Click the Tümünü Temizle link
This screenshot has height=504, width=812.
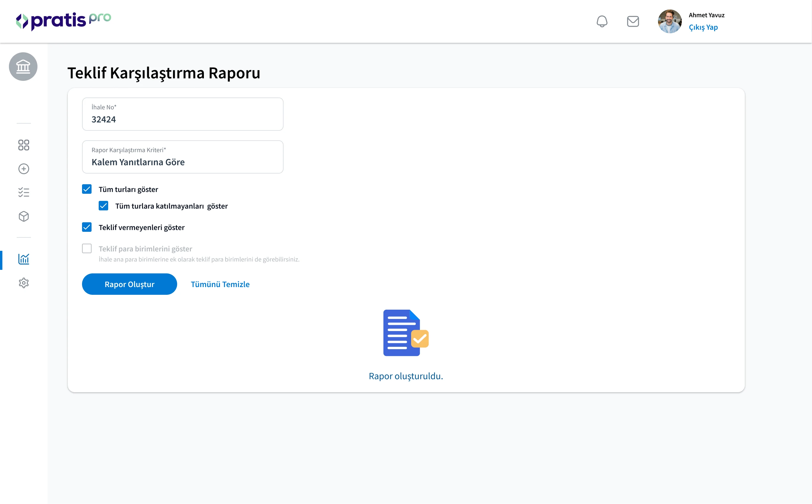click(x=220, y=284)
